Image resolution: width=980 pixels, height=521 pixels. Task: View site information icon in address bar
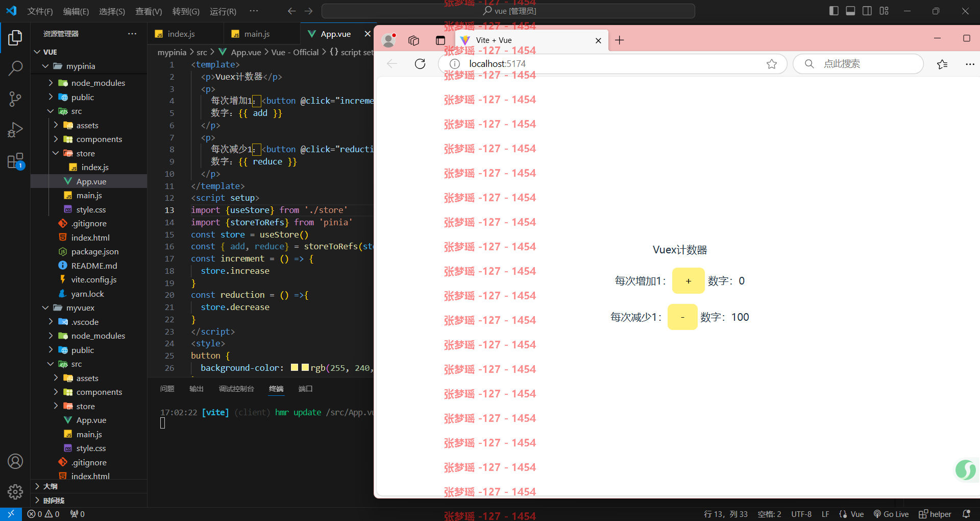point(455,64)
